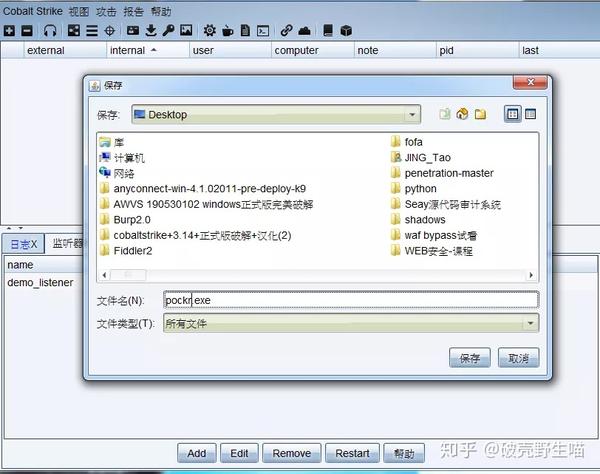Expand the file type dropdown

[530, 323]
